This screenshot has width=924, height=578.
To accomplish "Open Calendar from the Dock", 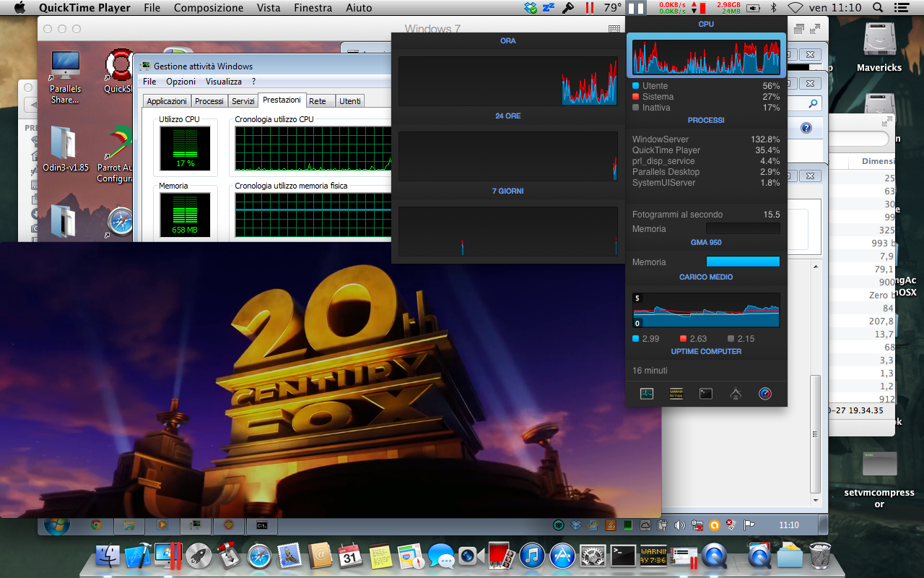I will [x=350, y=555].
